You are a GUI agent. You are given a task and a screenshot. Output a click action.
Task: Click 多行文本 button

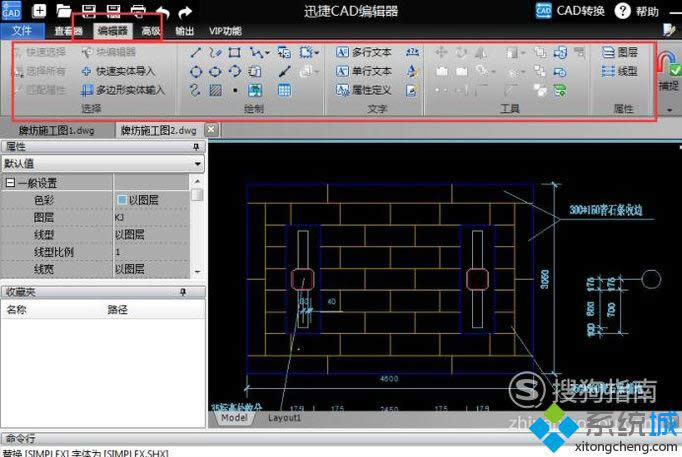[364, 52]
